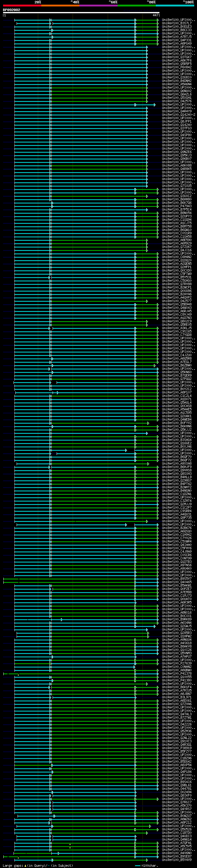This screenshot has height=868, width=197.
Task: Select hit label UniRef100_Q7ZU67
Action: point(177,247)
